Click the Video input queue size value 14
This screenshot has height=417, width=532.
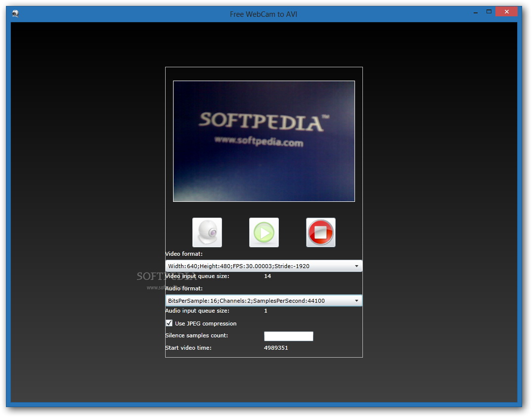(267, 276)
